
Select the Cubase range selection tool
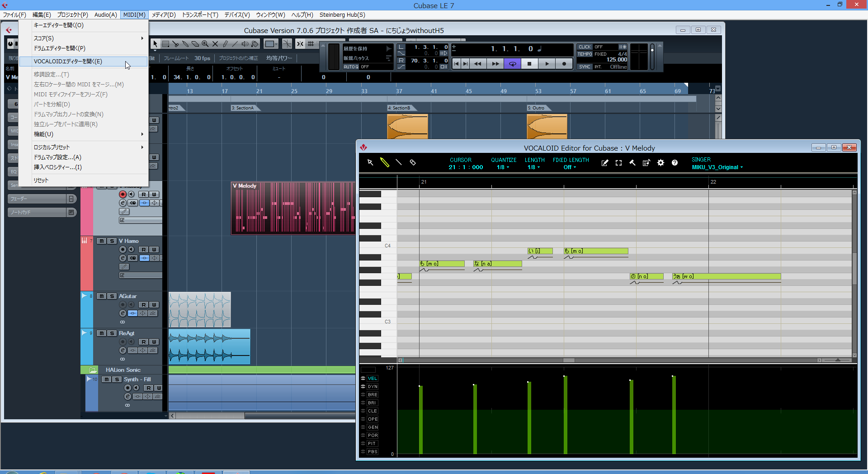(x=165, y=44)
